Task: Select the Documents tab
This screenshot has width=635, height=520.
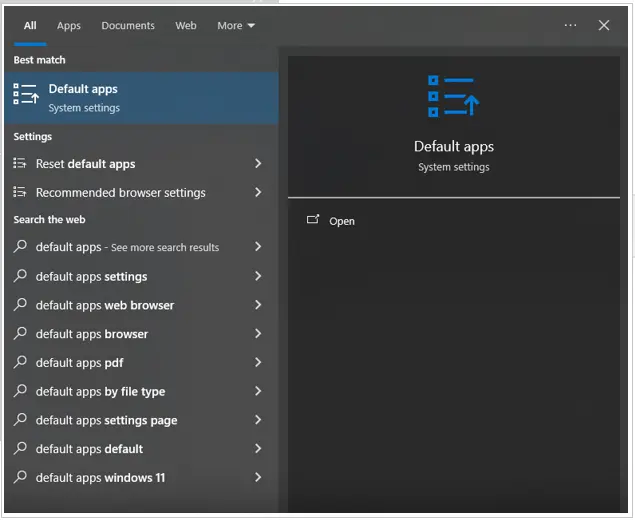Action: pyautogui.click(x=128, y=26)
